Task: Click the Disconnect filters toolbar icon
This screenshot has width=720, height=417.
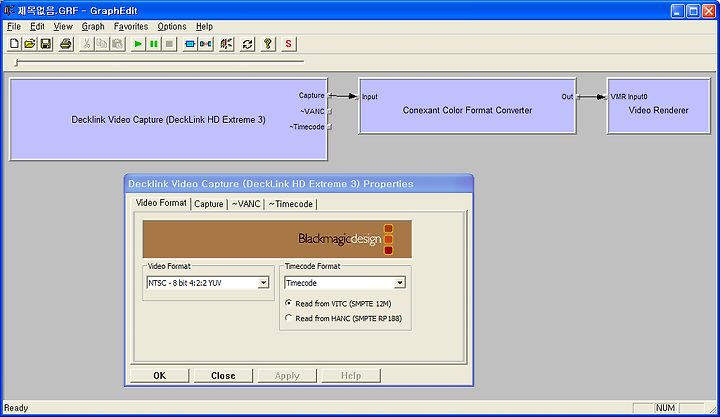Action: pyautogui.click(x=206, y=44)
